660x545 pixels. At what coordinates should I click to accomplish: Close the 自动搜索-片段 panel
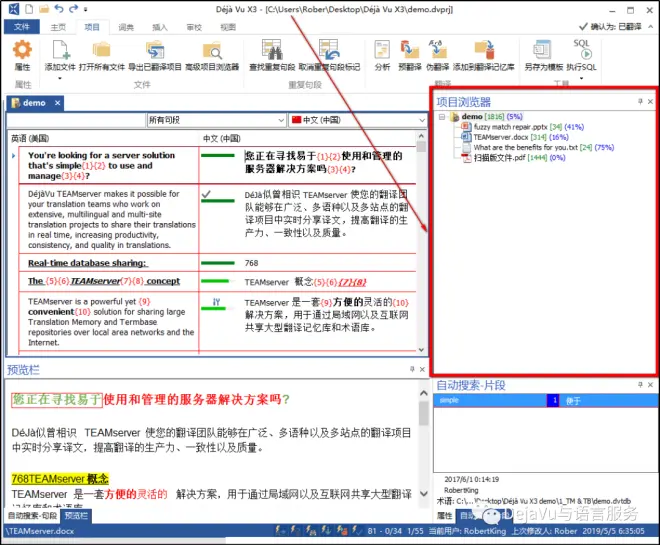pos(650,385)
